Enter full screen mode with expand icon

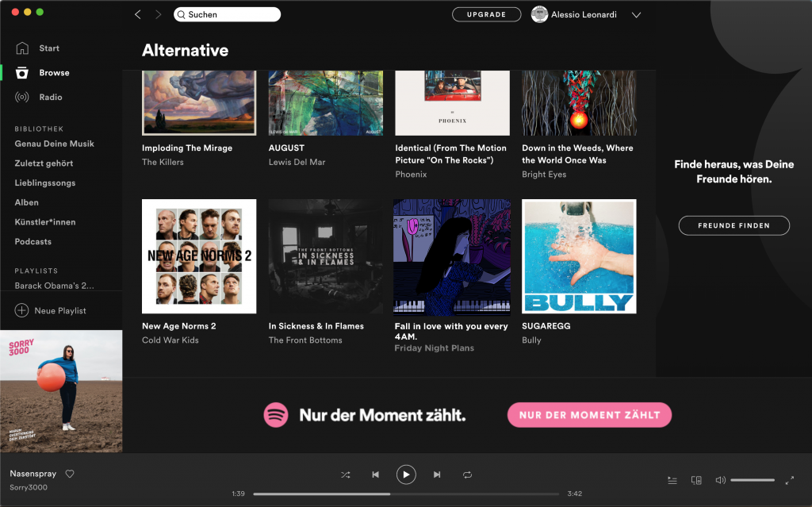tap(790, 480)
